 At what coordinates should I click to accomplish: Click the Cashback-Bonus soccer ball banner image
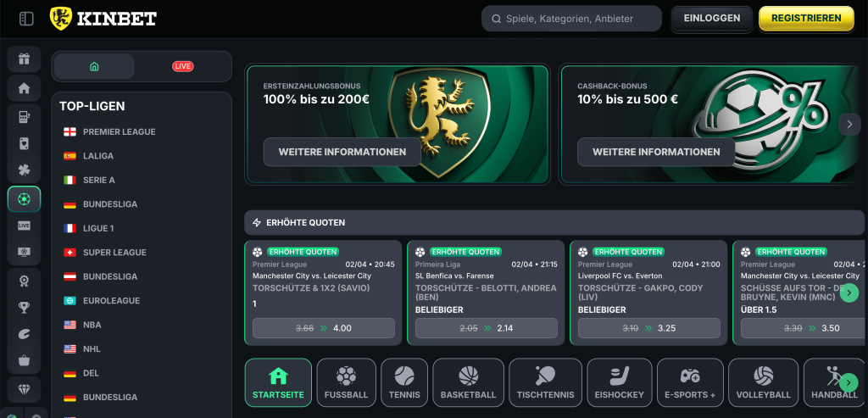(759, 120)
